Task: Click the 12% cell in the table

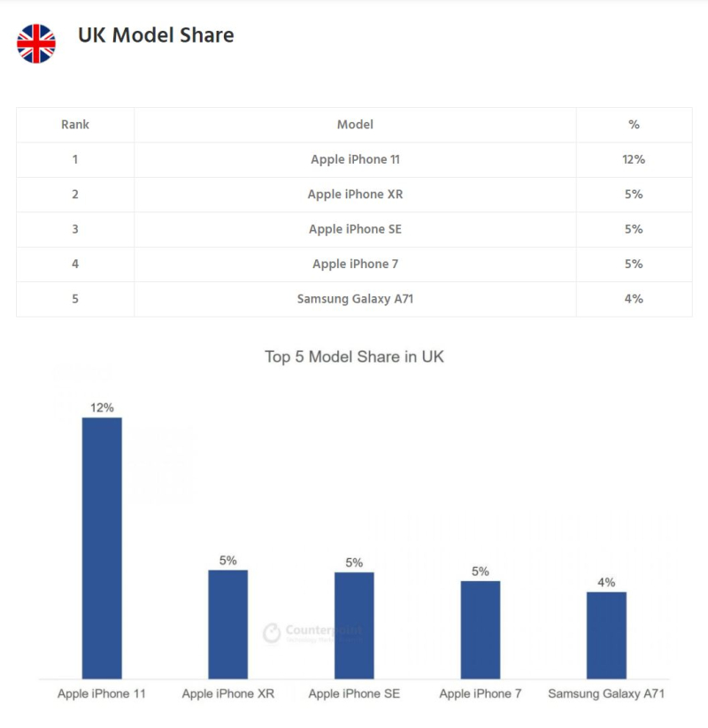Action: [634, 159]
